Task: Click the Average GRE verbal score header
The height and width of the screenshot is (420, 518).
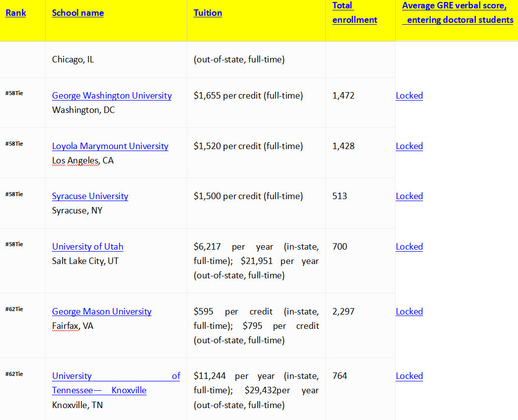Action: [x=458, y=12]
